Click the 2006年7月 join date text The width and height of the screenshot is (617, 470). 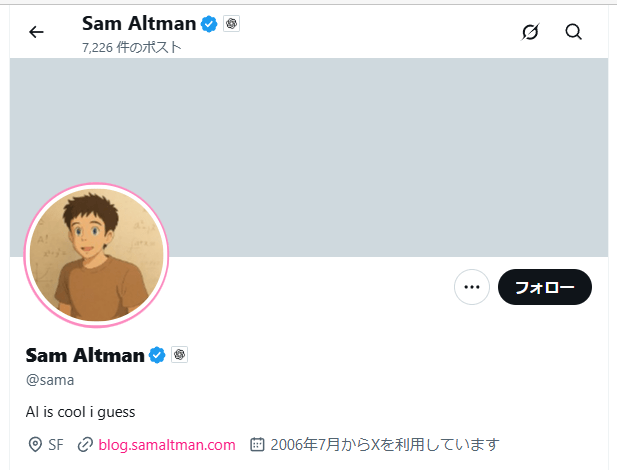(385, 444)
